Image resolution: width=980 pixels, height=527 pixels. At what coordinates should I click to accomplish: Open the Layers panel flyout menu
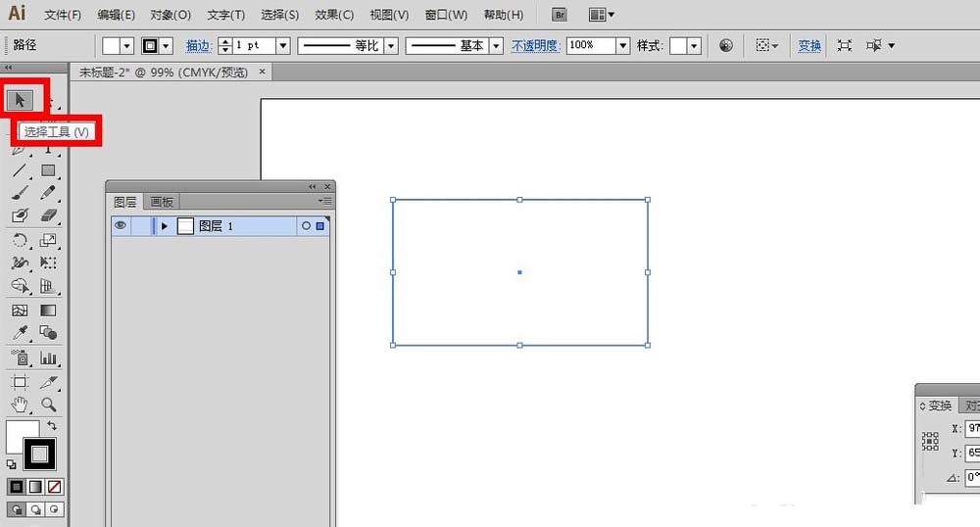[x=325, y=201]
